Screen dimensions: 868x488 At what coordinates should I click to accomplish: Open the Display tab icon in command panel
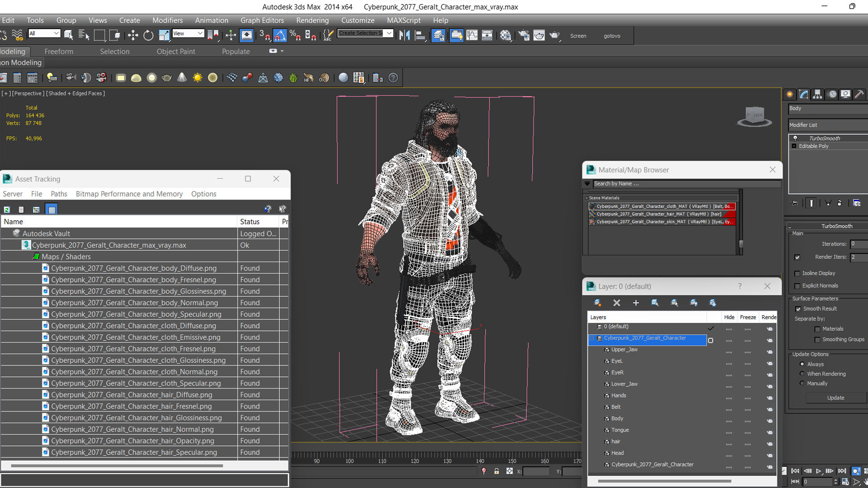(x=845, y=94)
